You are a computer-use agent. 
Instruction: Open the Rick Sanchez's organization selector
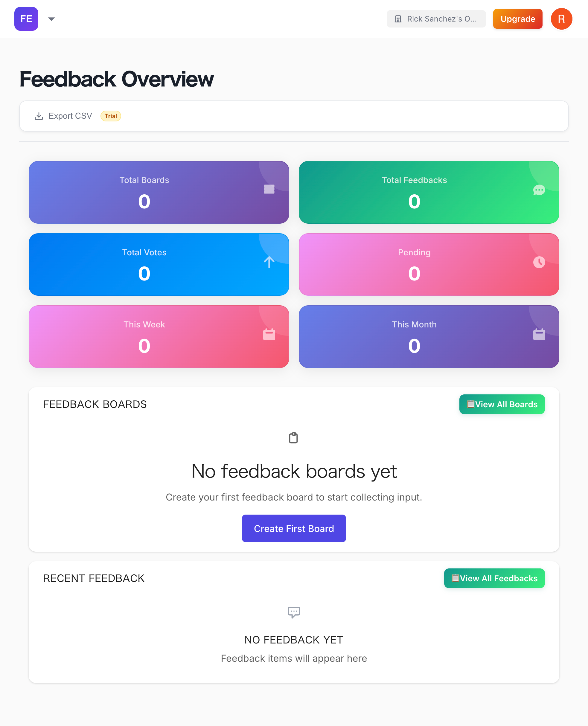436,19
